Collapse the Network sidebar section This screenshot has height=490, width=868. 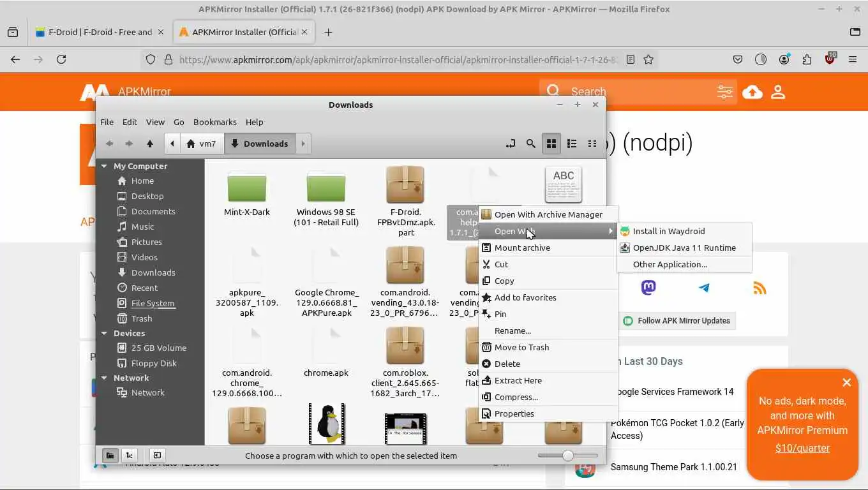pos(105,378)
